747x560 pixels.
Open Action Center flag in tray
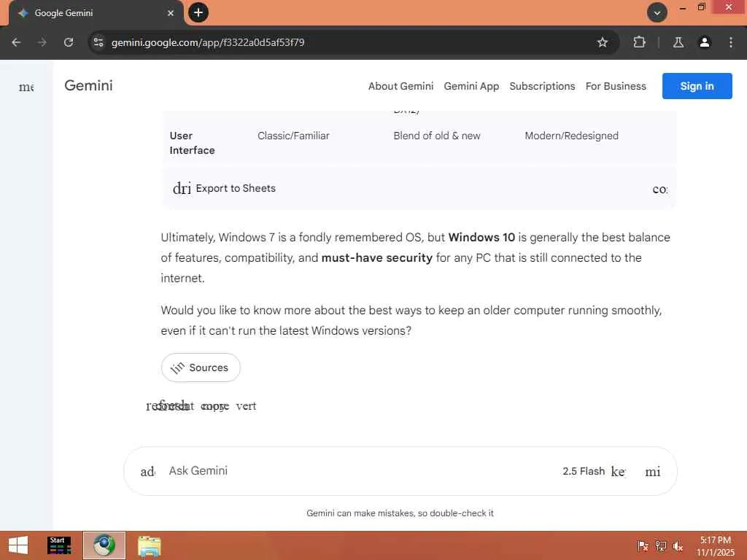coord(643,546)
